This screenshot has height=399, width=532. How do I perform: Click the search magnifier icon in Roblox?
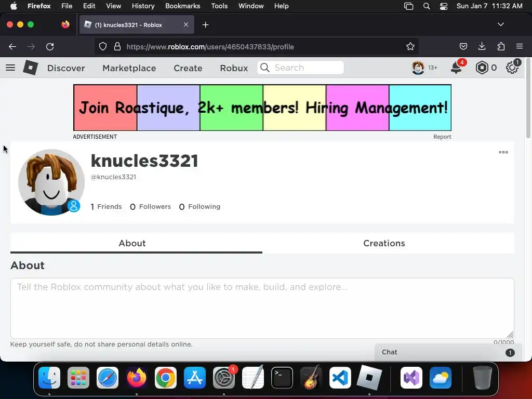pyautogui.click(x=265, y=68)
